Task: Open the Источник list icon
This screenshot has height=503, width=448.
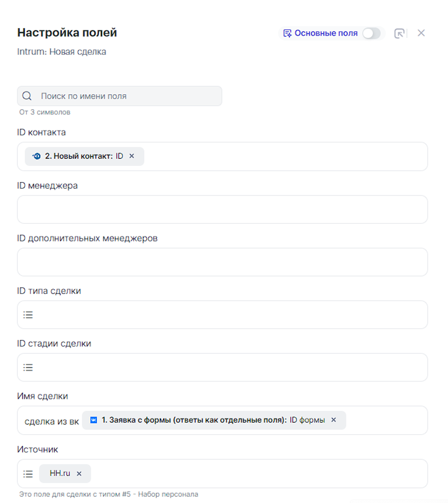Action: pos(28,474)
